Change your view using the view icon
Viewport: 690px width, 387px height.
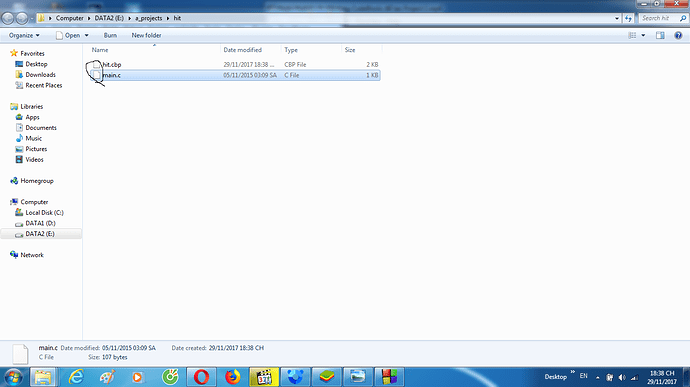click(632, 35)
